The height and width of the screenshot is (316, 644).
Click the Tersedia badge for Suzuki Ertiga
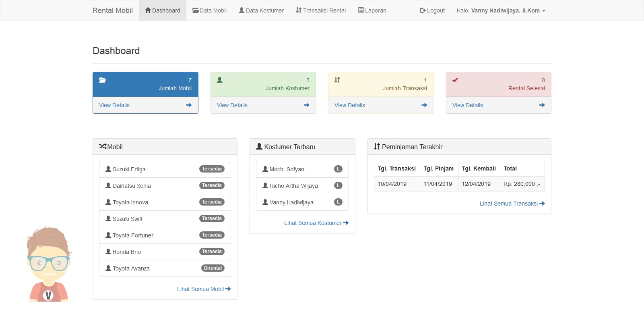(x=212, y=169)
